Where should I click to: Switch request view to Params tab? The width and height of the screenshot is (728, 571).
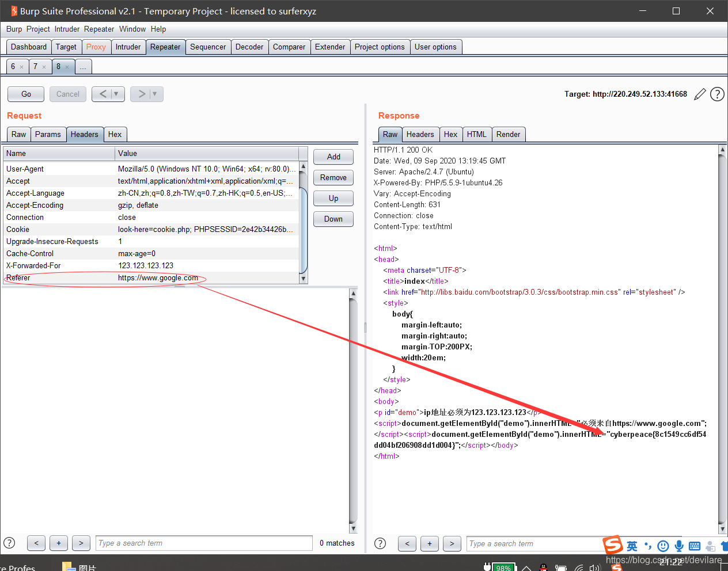pyautogui.click(x=48, y=135)
